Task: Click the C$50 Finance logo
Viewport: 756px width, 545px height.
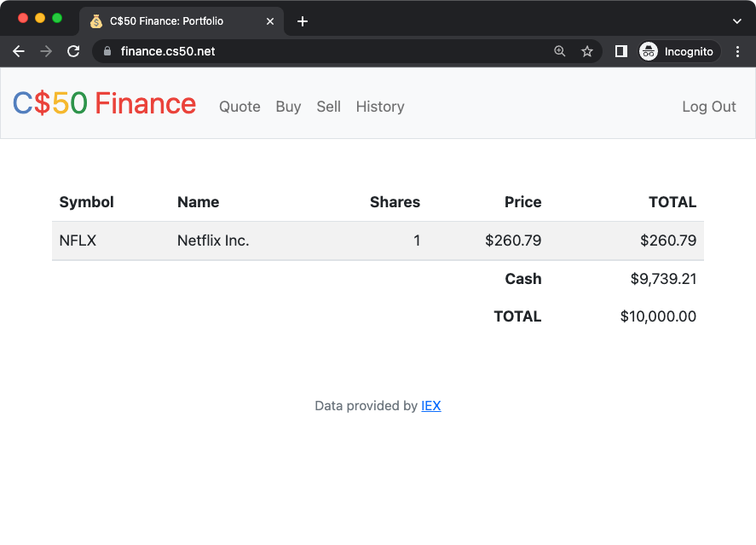Action: (x=104, y=103)
